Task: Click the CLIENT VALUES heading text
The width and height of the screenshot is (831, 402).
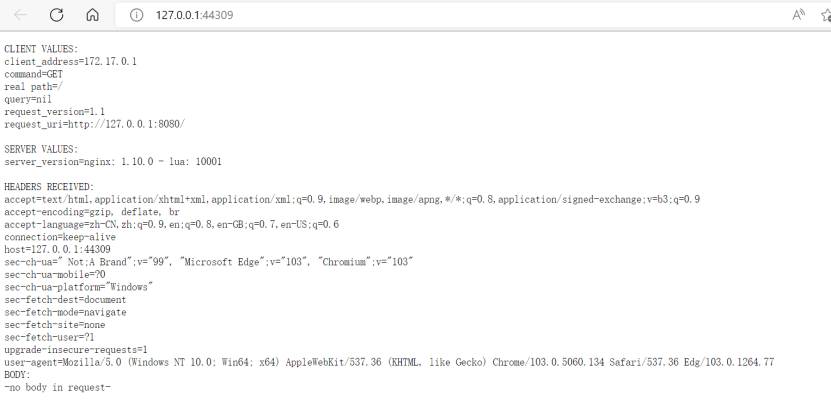Action: tap(41, 49)
